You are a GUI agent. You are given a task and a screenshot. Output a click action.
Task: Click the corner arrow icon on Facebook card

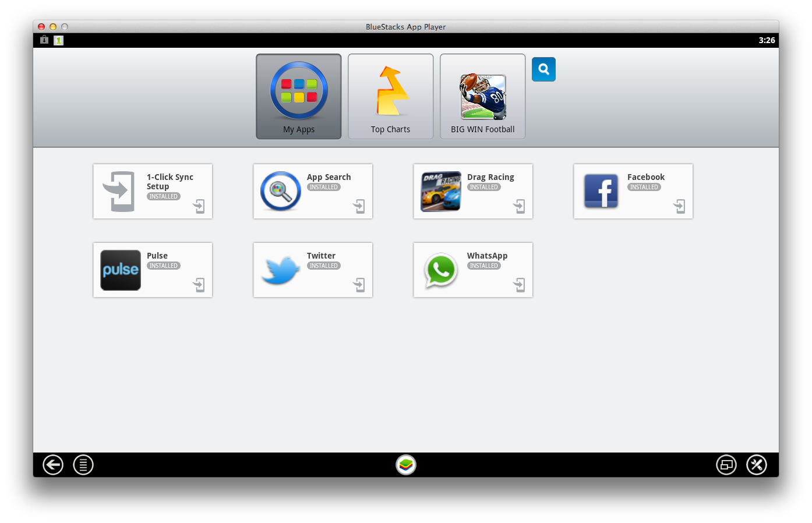[680, 206]
